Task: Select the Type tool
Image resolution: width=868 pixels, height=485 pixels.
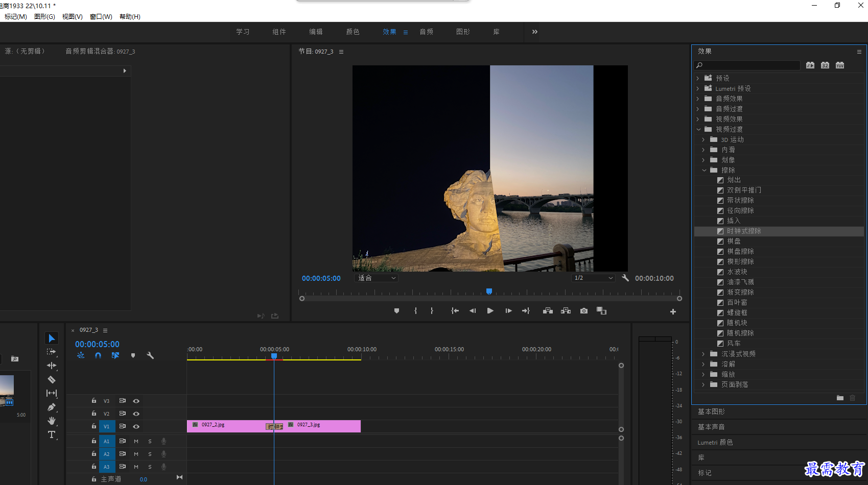Action: tap(52, 434)
